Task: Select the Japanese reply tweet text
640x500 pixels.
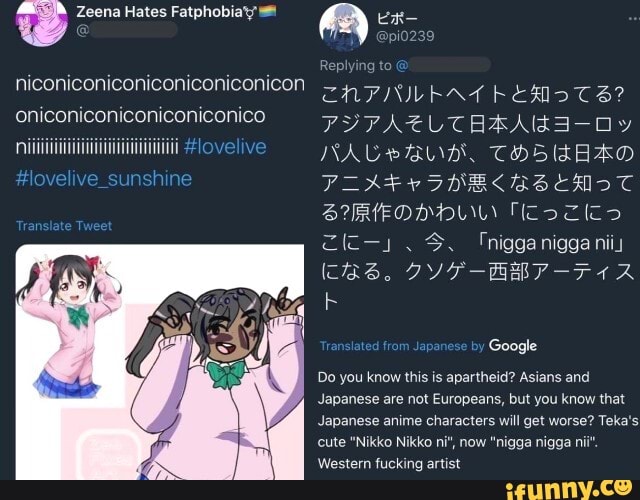Action: pos(477,198)
